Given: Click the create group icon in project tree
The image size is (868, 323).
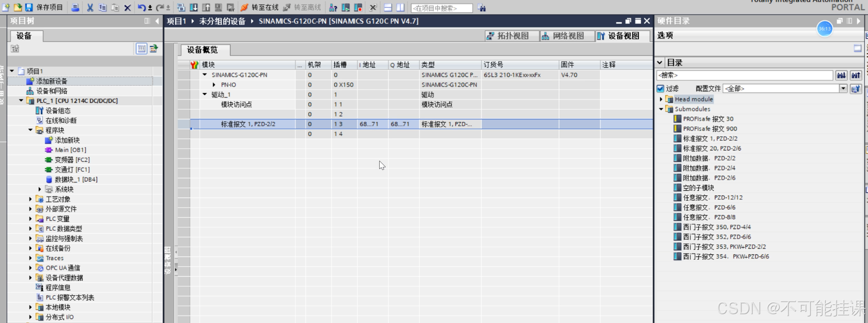Looking at the screenshot, I should tap(15, 49).
